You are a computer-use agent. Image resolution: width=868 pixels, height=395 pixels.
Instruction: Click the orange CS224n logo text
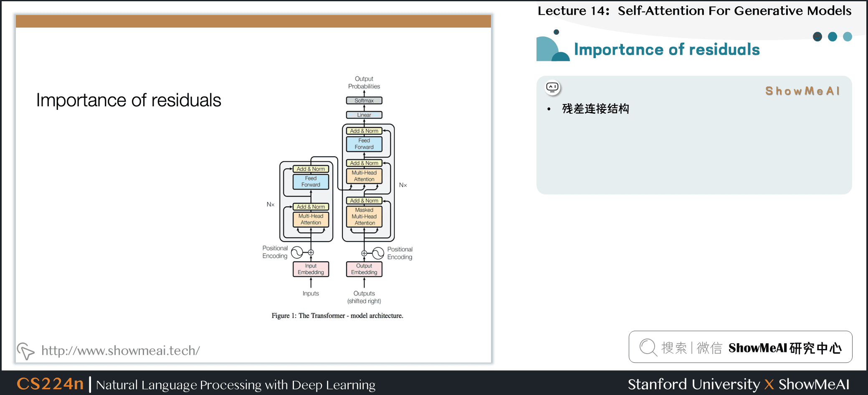[x=50, y=384]
